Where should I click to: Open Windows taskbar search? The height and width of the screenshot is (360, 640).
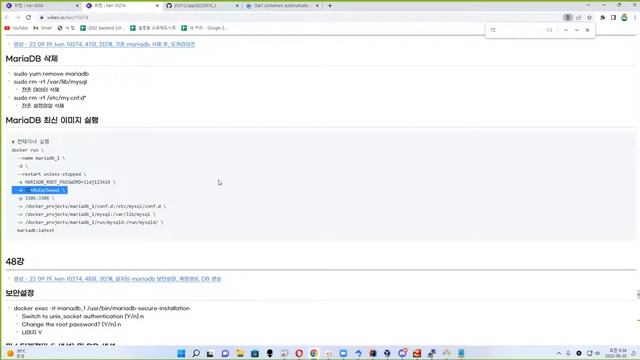[x=196, y=353]
